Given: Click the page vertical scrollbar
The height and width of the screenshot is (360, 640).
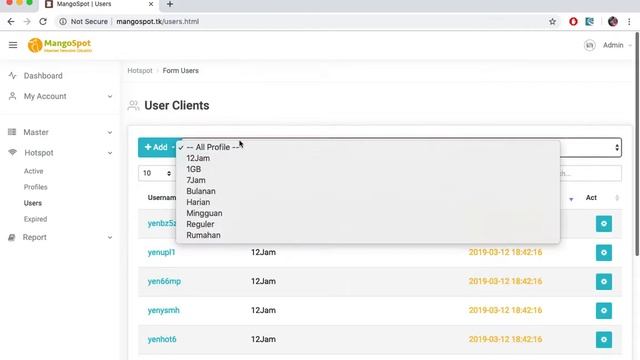Looking at the screenshot, I should (636, 145).
